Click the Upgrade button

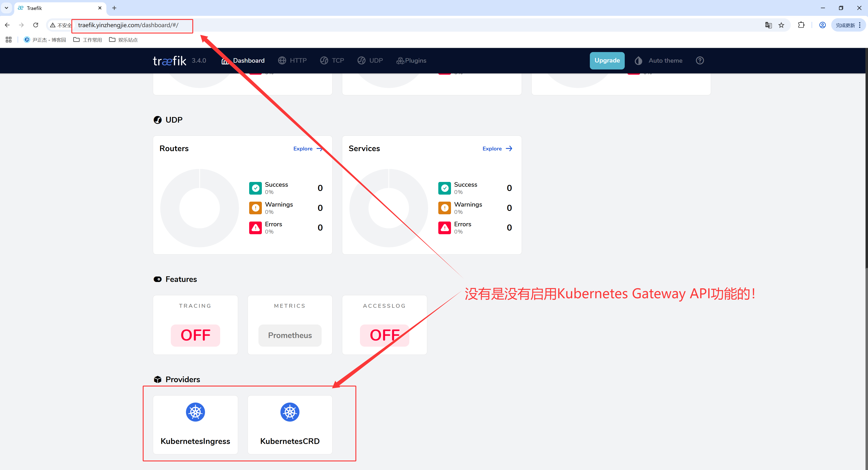click(x=607, y=61)
